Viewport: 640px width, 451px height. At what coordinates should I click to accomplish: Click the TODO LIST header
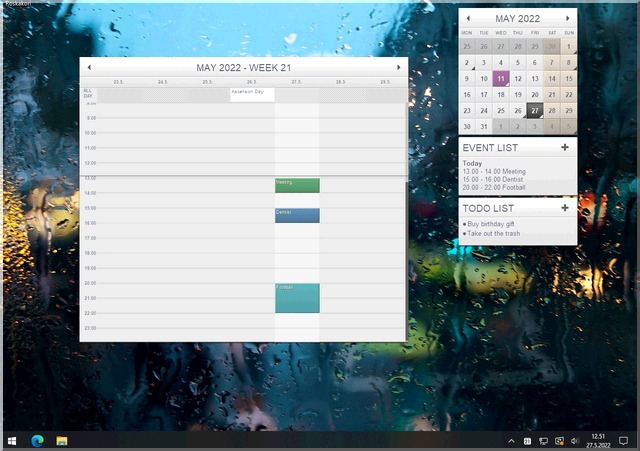click(x=488, y=208)
